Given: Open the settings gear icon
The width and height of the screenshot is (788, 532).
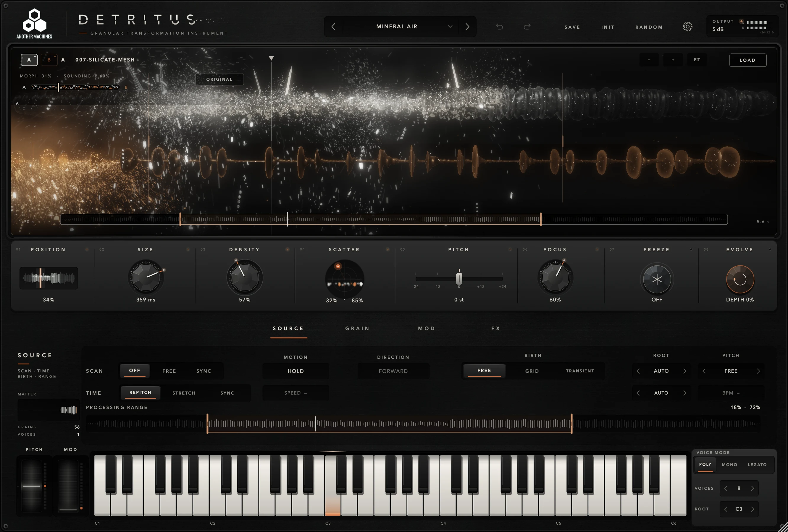Looking at the screenshot, I should click(x=687, y=27).
